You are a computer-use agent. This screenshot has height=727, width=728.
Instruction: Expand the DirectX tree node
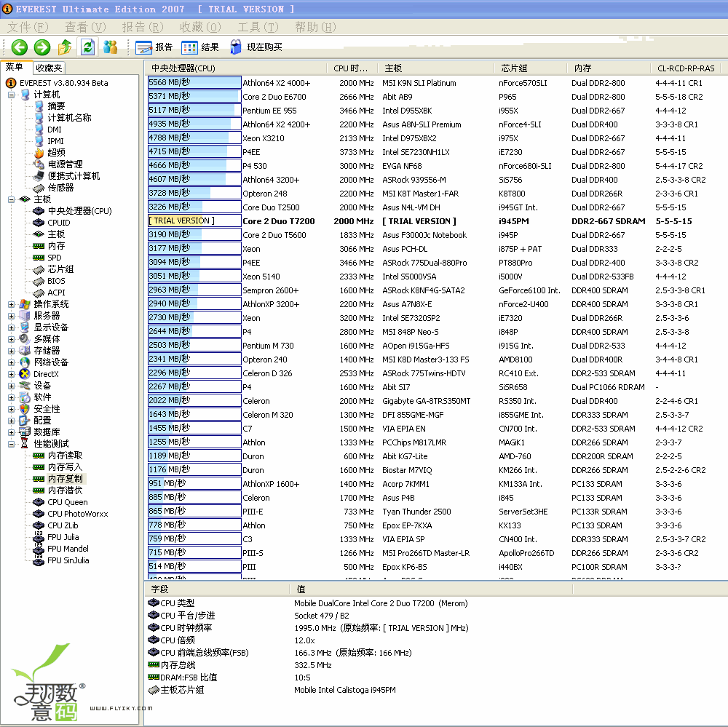11,374
